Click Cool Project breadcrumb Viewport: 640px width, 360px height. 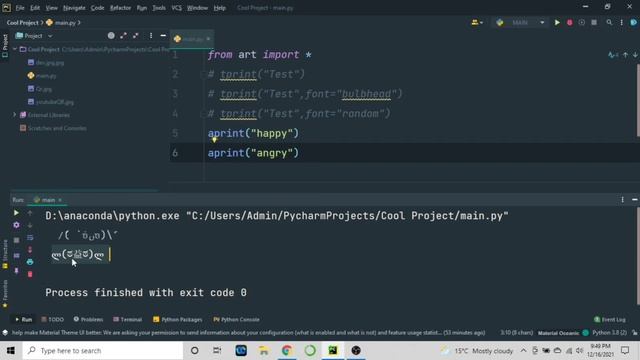tap(22, 23)
